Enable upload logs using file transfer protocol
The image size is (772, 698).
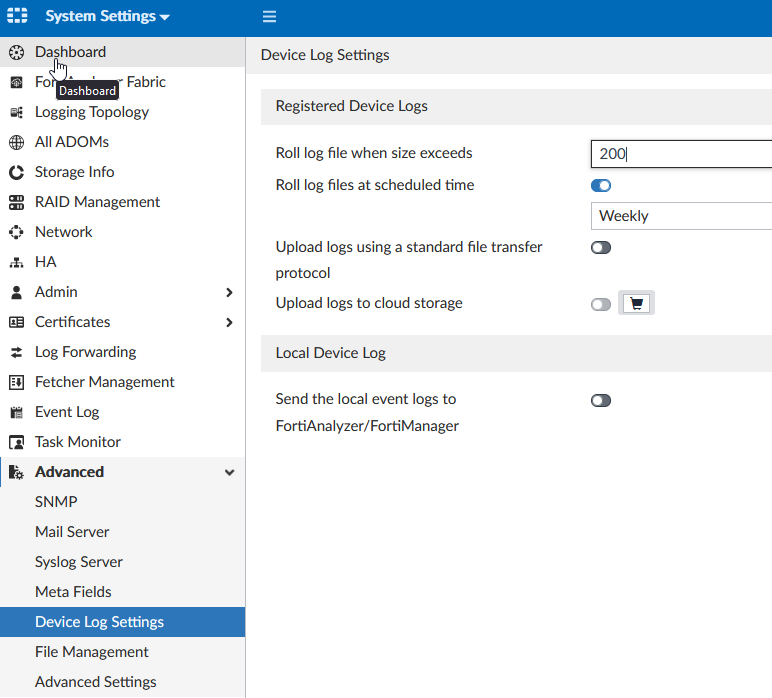pos(601,247)
